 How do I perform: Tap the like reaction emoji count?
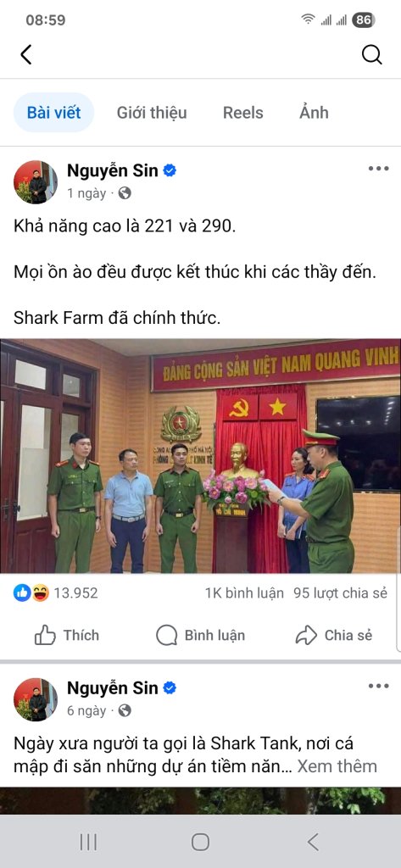click(55, 593)
